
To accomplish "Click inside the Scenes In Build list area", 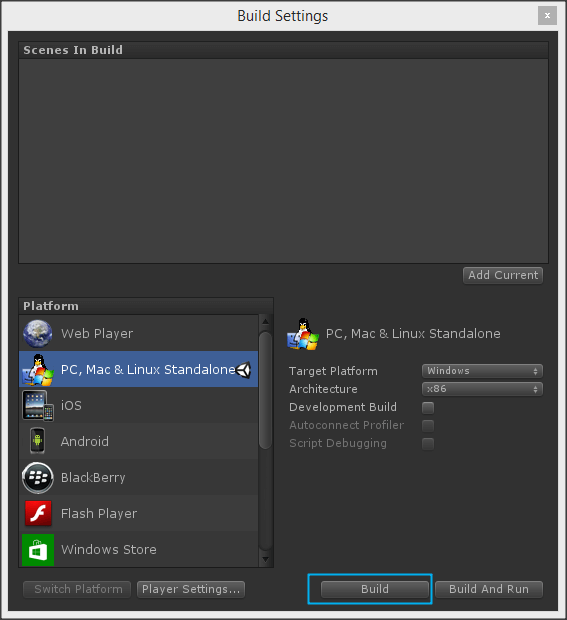I will [x=284, y=161].
